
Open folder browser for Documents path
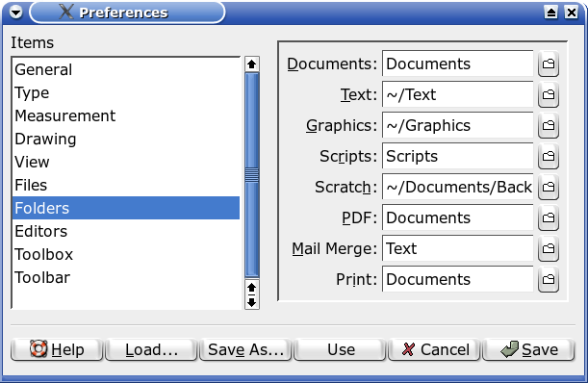click(549, 64)
